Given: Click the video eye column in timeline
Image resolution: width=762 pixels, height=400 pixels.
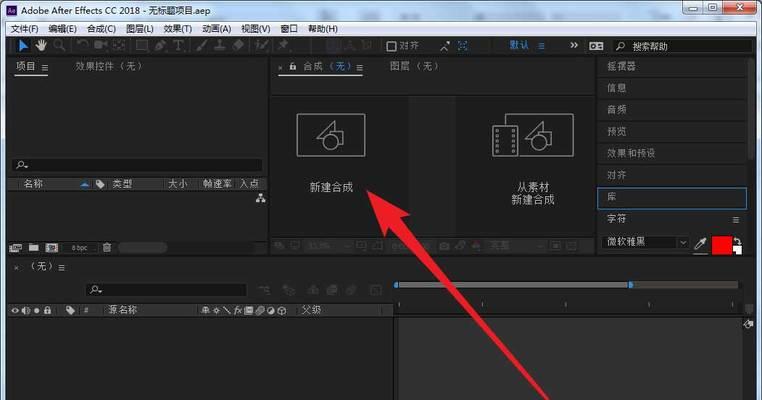Looking at the screenshot, I should point(15,310).
